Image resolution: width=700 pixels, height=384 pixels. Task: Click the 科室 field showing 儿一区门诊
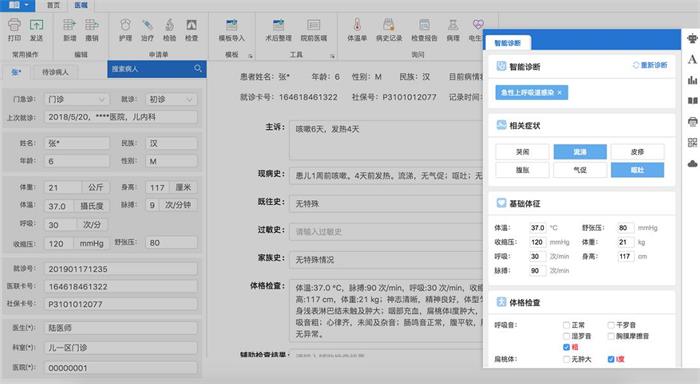pos(121,347)
